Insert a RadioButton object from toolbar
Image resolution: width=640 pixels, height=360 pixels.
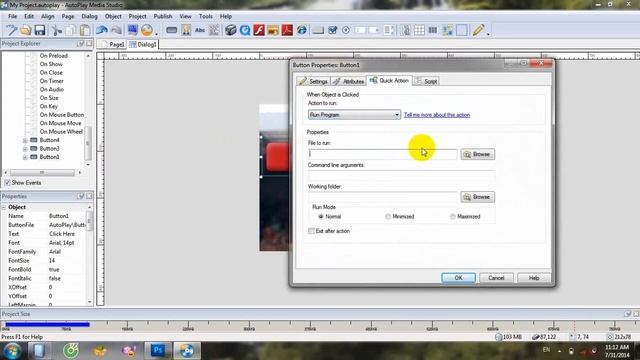pyautogui.click(x=346, y=30)
